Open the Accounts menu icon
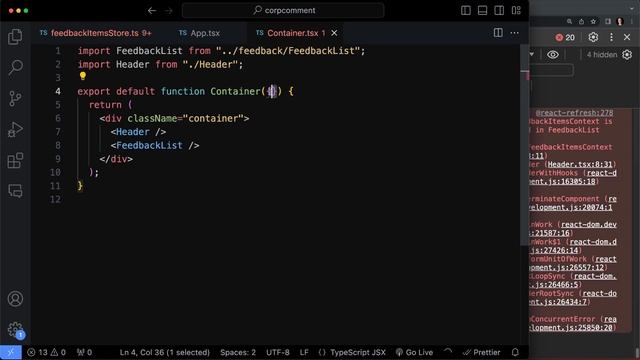Image resolution: width=640 pixels, height=360 pixels. 15,299
